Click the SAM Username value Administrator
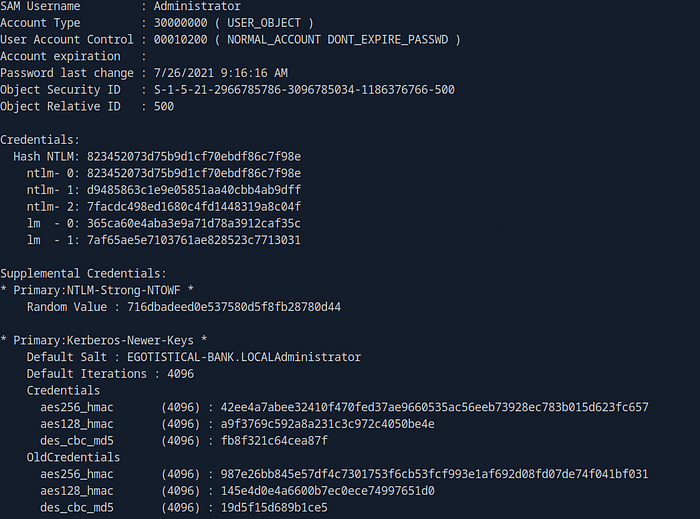Image resolution: width=700 pixels, height=519 pixels. coord(197,6)
